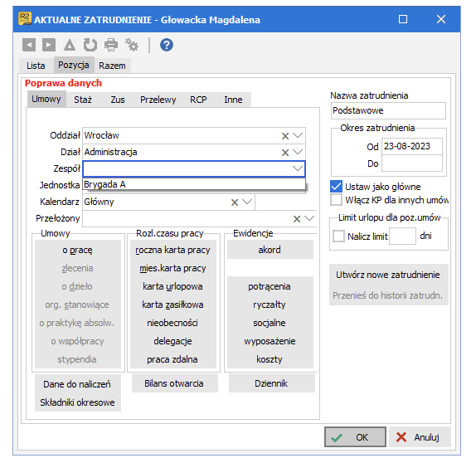
Task: Click Składniki okresowe button
Action: pyautogui.click(x=78, y=402)
